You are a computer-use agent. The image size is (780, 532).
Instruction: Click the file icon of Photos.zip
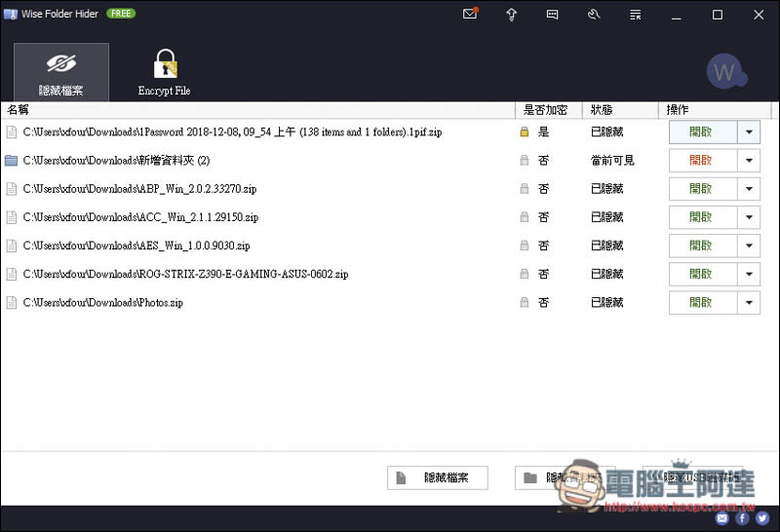coord(11,302)
